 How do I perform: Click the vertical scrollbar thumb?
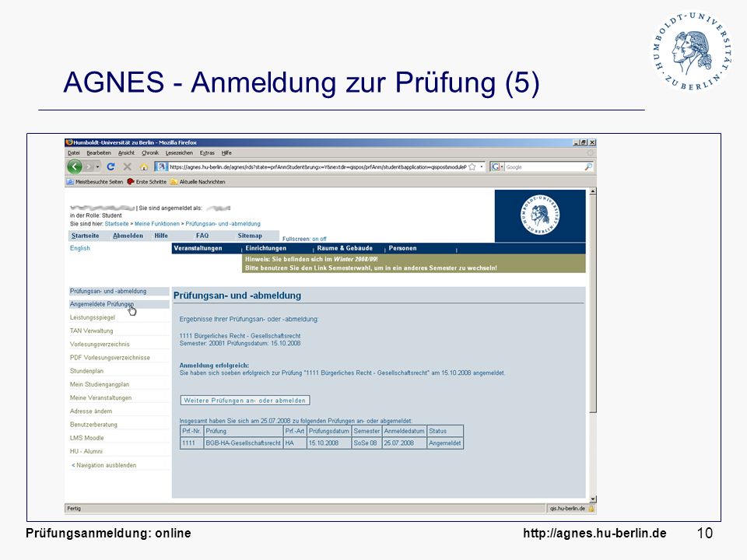[593, 303]
